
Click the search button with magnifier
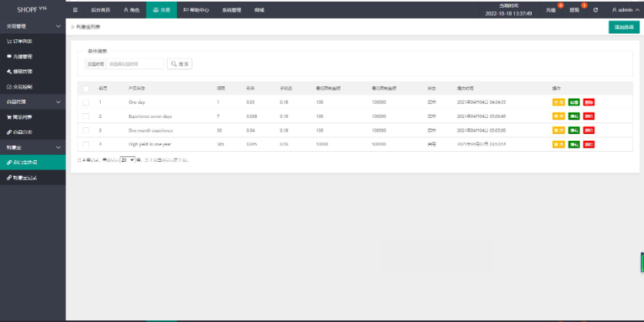(x=179, y=64)
